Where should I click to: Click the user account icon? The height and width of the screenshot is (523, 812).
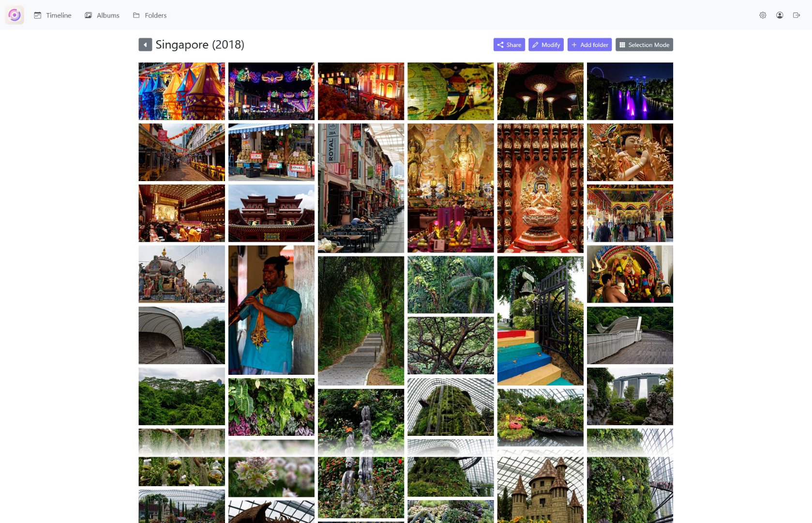click(x=780, y=15)
